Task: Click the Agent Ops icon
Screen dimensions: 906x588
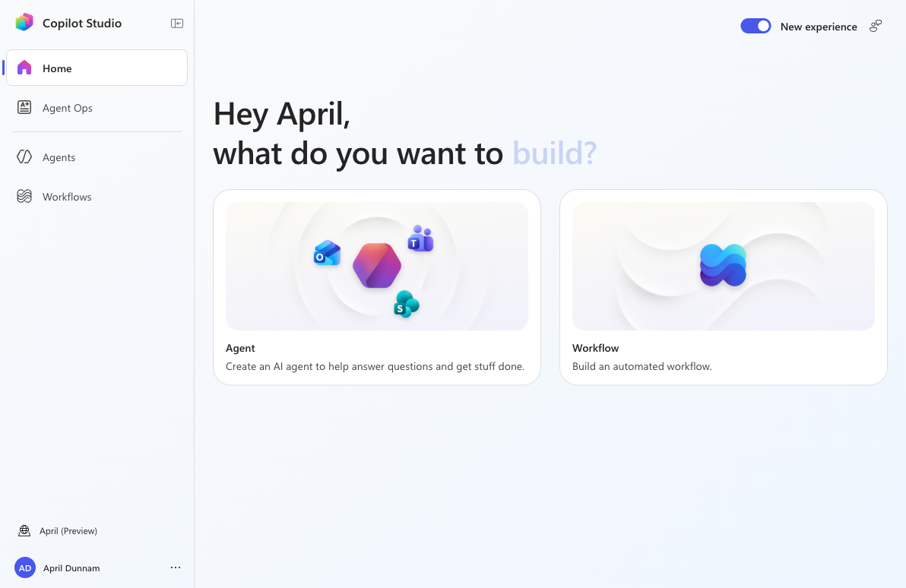Action: [24, 107]
